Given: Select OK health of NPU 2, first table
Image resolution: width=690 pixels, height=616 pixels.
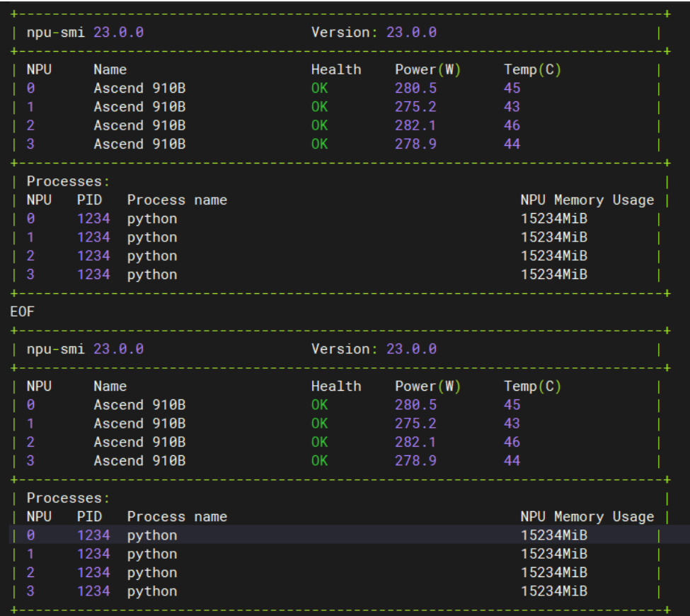Looking at the screenshot, I should click(x=319, y=125).
